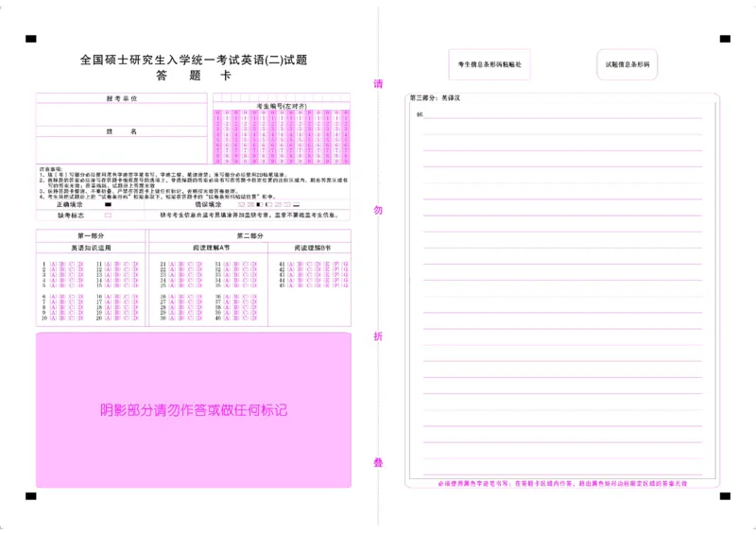Select the 英语知识运用 section header
Screen dimensions: 756x535
[x=91, y=247]
